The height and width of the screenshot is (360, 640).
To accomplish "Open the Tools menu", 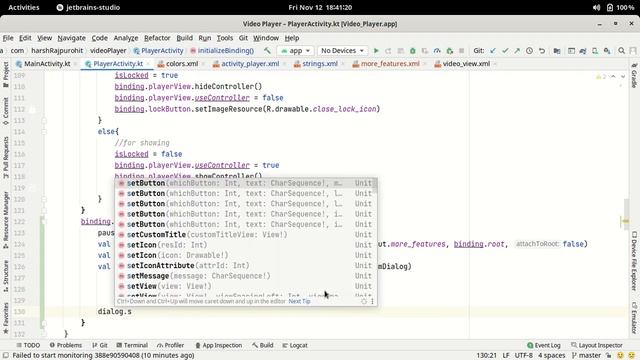I will (x=224, y=38).
